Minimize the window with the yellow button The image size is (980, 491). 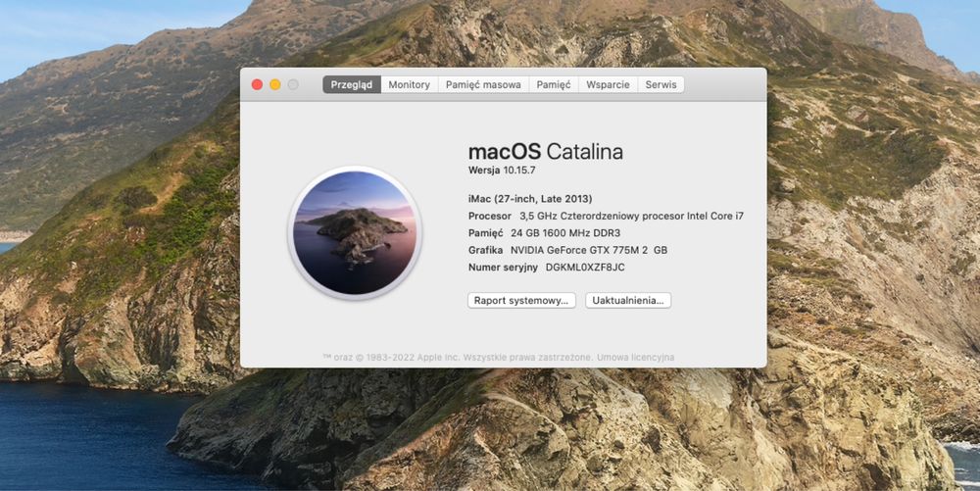[x=275, y=85]
